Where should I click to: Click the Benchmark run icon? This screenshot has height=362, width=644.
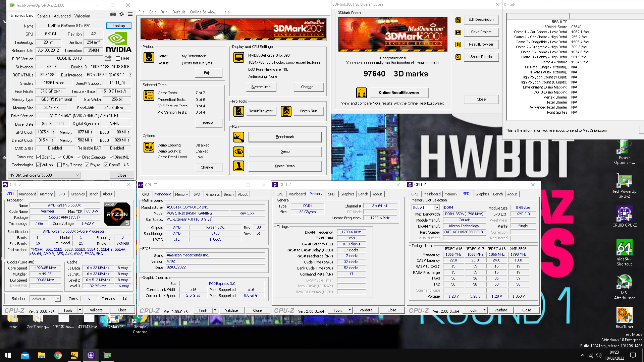(239, 137)
